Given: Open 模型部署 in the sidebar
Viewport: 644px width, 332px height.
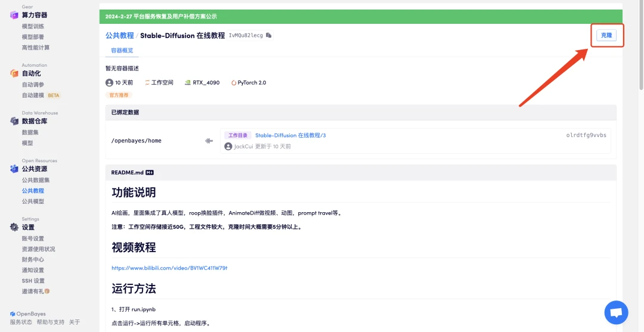Looking at the screenshot, I should click(33, 37).
